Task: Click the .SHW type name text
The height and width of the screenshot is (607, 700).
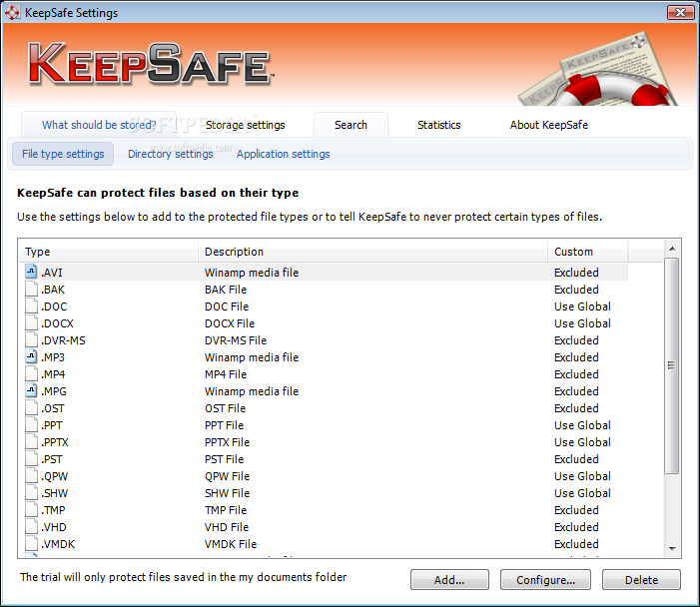Action: [55, 493]
